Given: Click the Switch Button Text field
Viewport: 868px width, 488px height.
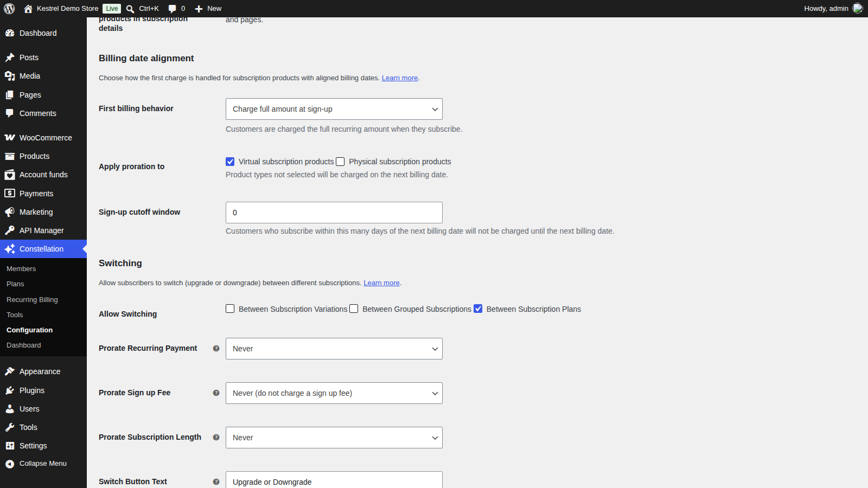Looking at the screenshot, I should click(x=334, y=480).
